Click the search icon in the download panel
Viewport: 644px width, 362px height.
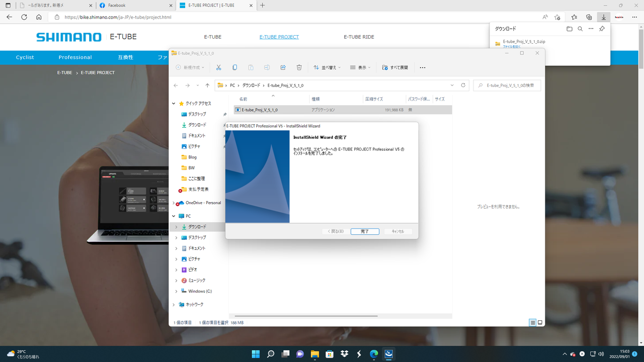pyautogui.click(x=580, y=29)
